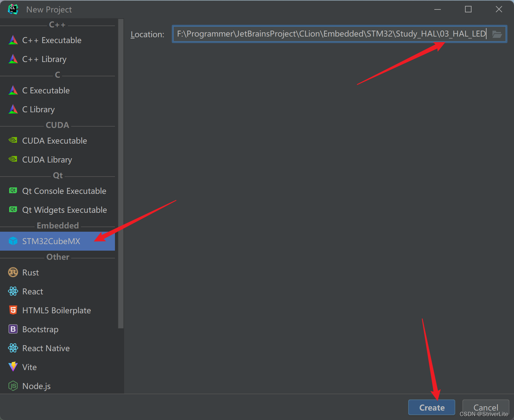Select STM32CubeMX embedded project type
The width and height of the screenshot is (514, 420).
tap(57, 241)
